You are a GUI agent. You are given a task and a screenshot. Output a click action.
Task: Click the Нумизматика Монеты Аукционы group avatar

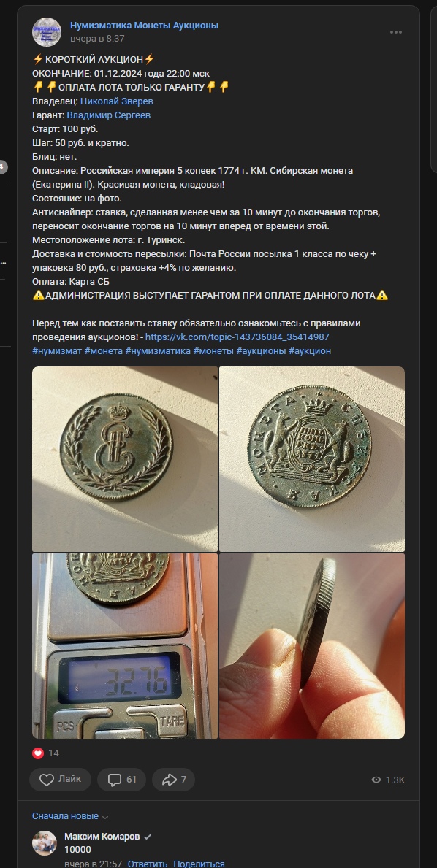(47, 32)
